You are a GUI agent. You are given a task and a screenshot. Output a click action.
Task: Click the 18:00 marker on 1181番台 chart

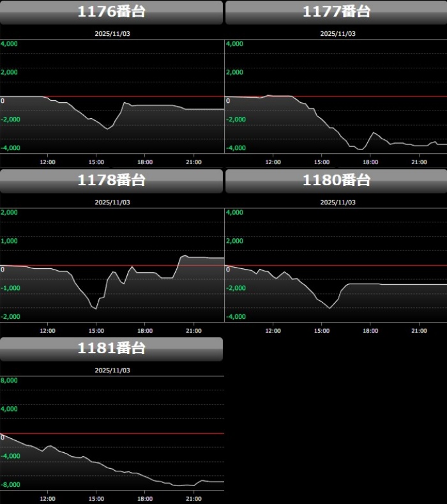(145, 498)
